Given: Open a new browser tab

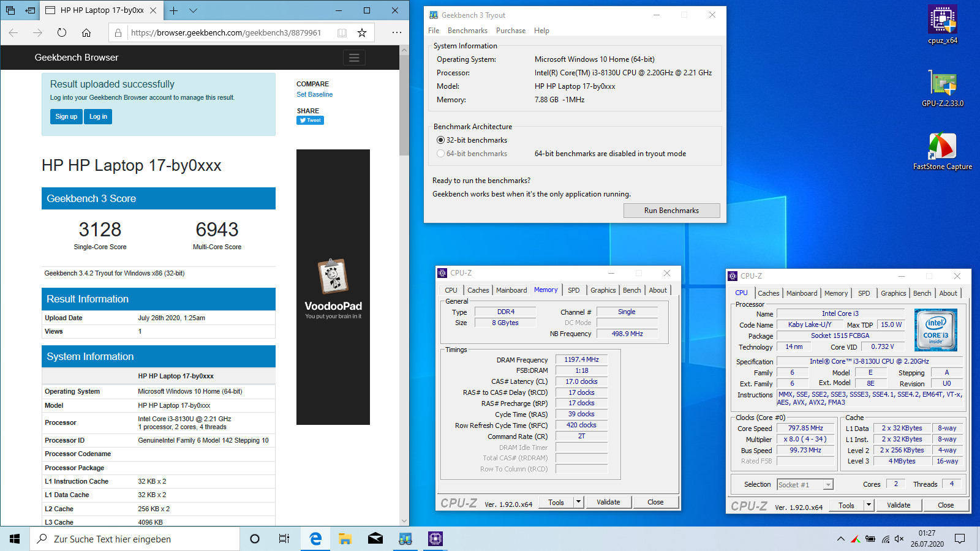Looking at the screenshot, I should click(x=174, y=10).
